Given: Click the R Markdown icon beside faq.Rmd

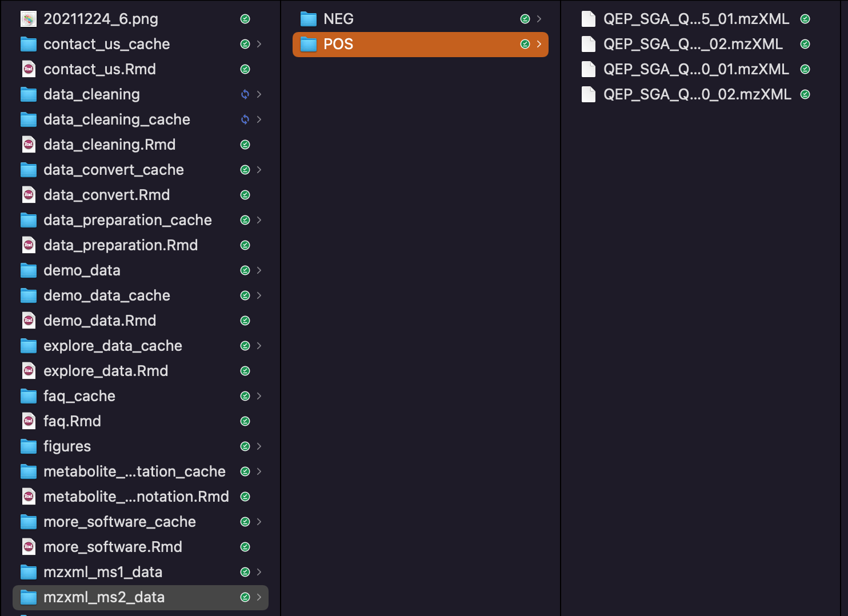Looking at the screenshot, I should click(x=28, y=421).
